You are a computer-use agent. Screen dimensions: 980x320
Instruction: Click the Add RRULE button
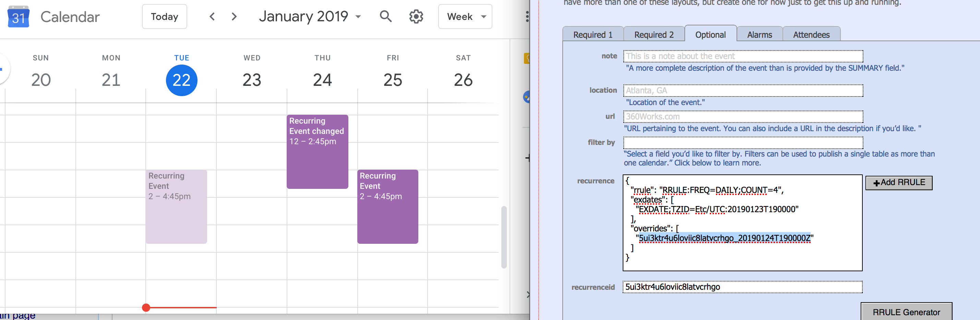pos(899,182)
